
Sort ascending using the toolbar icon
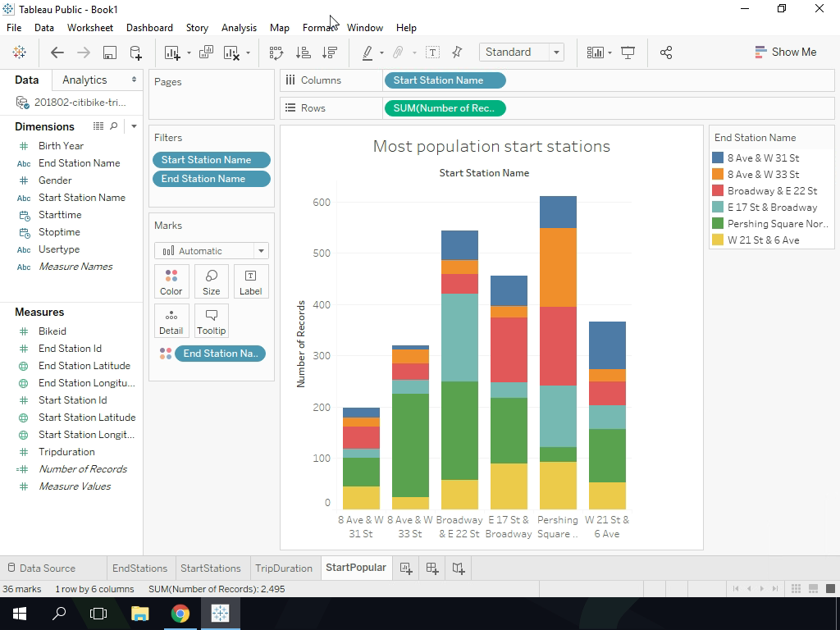point(303,52)
